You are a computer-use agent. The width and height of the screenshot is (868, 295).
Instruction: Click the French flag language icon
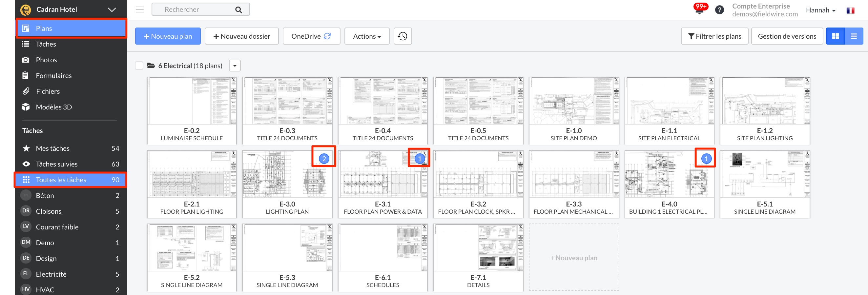pyautogui.click(x=850, y=10)
